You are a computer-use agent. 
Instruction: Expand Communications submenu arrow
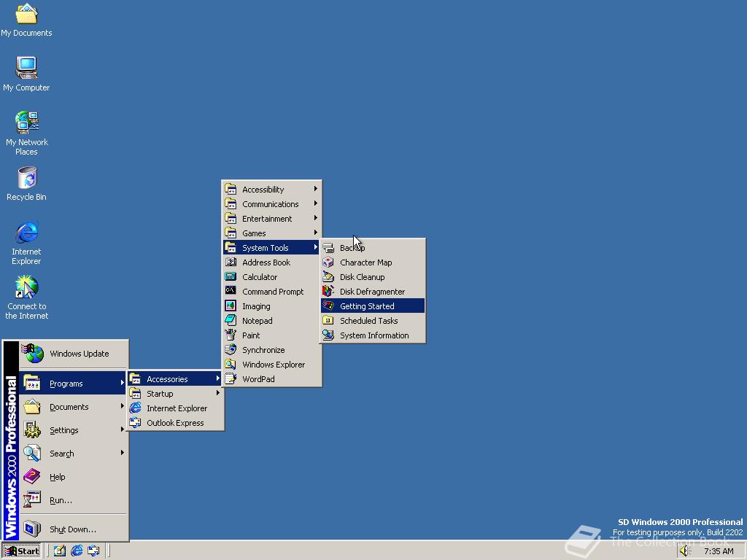coord(315,204)
